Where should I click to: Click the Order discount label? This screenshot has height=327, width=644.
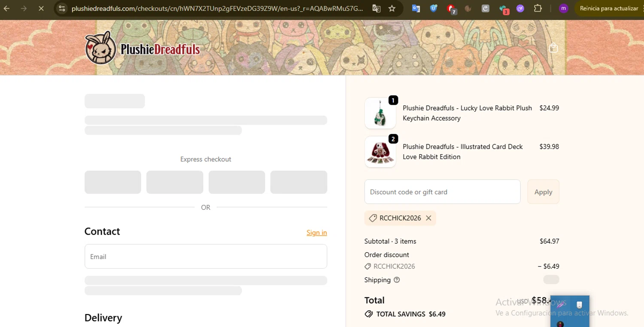(386, 255)
